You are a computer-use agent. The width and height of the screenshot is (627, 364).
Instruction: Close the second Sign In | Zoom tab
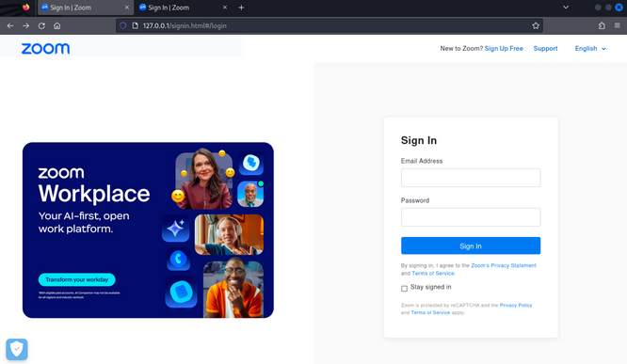coord(225,8)
